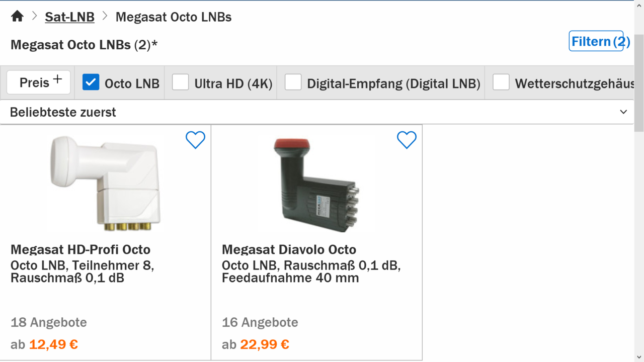This screenshot has height=362, width=644.
Task: Check the Digital-Empfang (Digital LNB) box
Action: coord(293,82)
